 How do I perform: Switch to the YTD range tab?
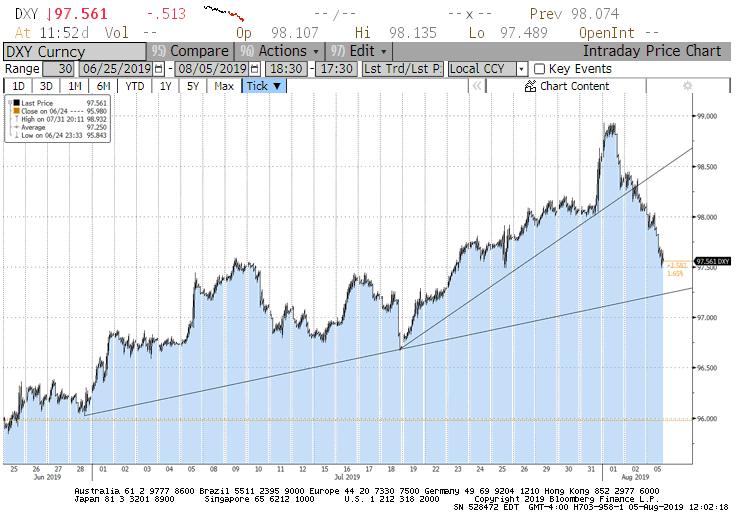point(134,86)
